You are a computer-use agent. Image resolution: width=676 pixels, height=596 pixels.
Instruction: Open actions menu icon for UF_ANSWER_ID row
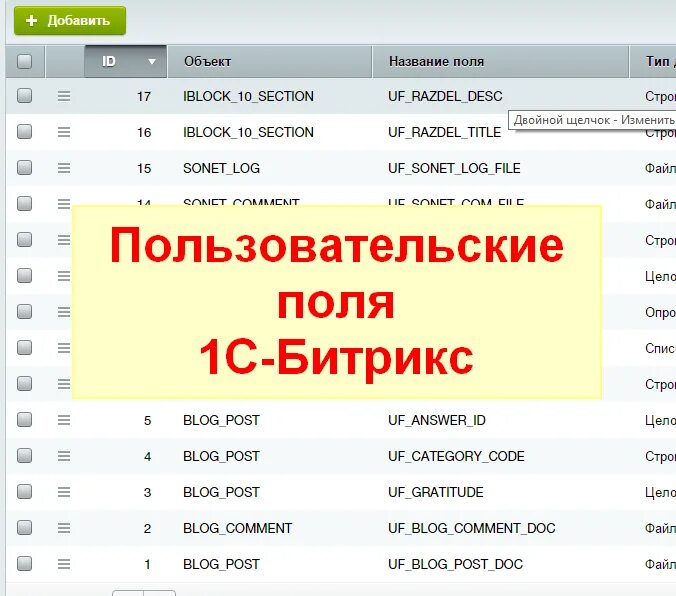point(64,420)
